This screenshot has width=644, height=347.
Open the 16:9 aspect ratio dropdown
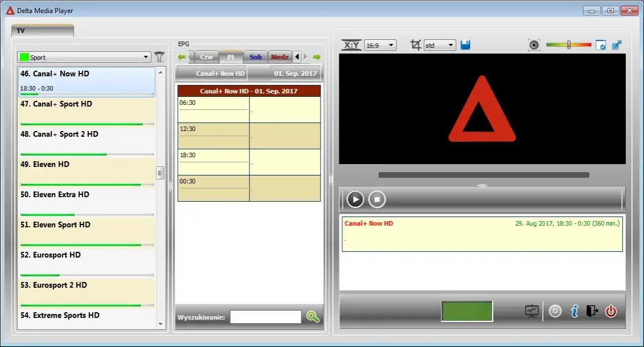(x=379, y=44)
